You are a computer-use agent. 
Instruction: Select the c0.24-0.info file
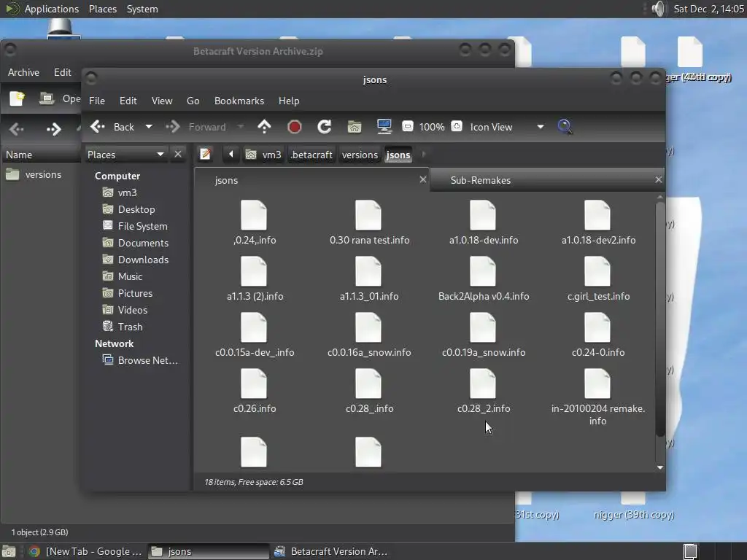[598, 335]
